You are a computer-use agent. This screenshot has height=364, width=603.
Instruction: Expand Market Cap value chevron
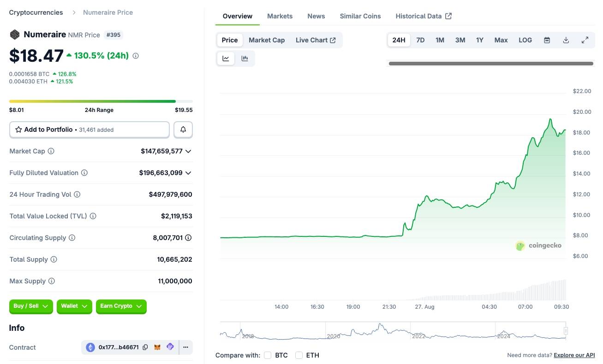coord(188,151)
